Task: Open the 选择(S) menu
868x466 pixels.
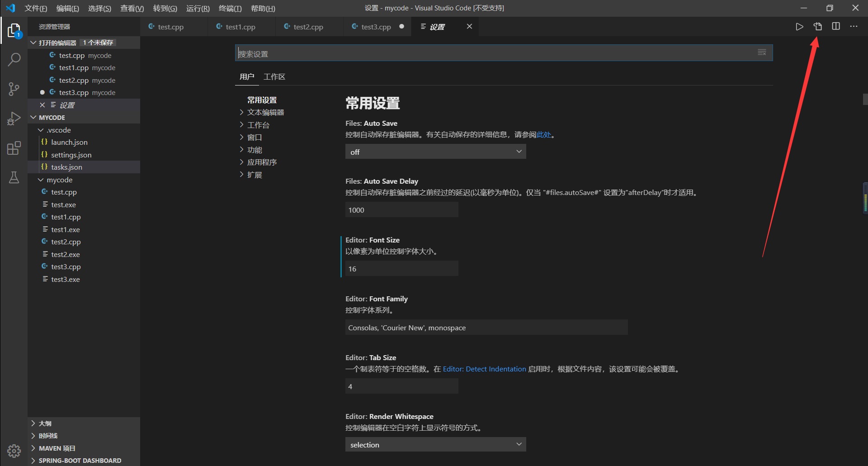Action: click(99, 8)
